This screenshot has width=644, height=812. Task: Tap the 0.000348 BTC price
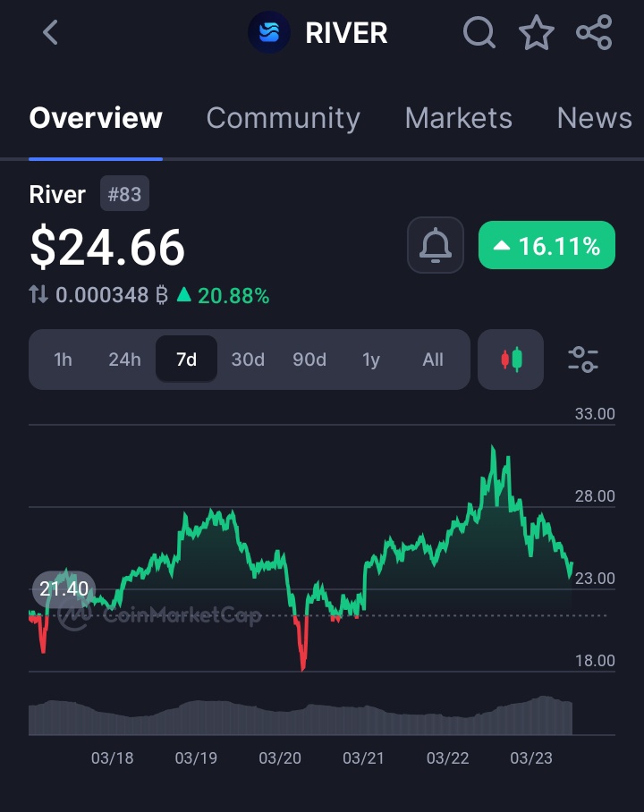[112, 295]
